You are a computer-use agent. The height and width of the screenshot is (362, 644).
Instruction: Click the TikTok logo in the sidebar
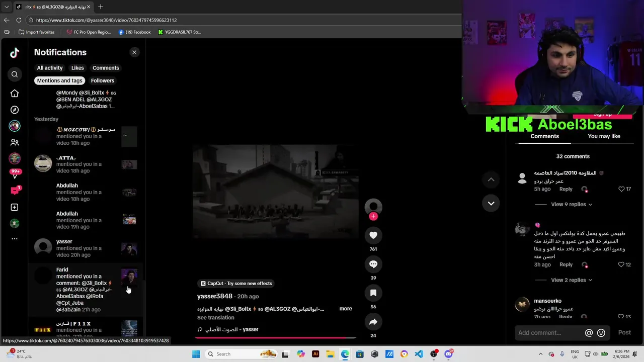coord(15,53)
